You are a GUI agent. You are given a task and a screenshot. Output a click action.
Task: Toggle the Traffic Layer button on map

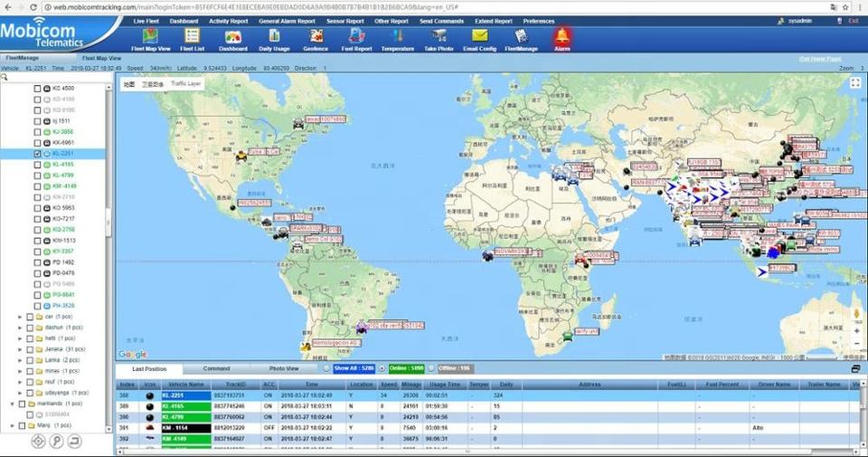[x=186, y=83]
